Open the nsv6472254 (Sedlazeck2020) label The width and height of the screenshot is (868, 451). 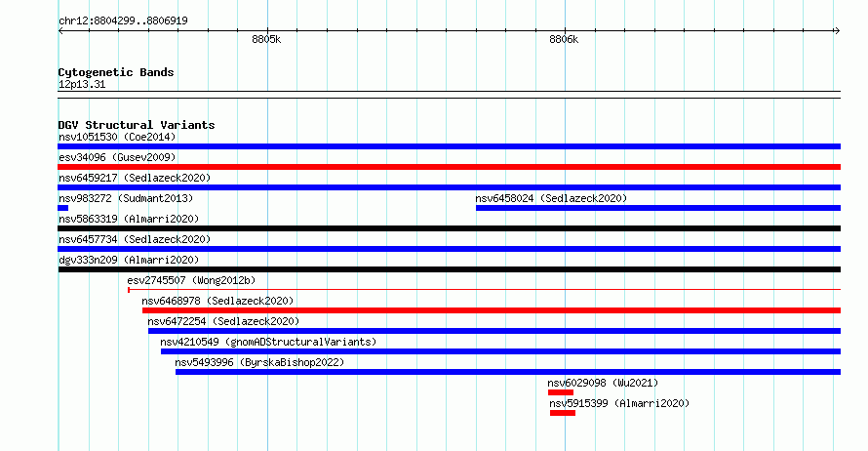pyautogui.click(x=223, y=321)
